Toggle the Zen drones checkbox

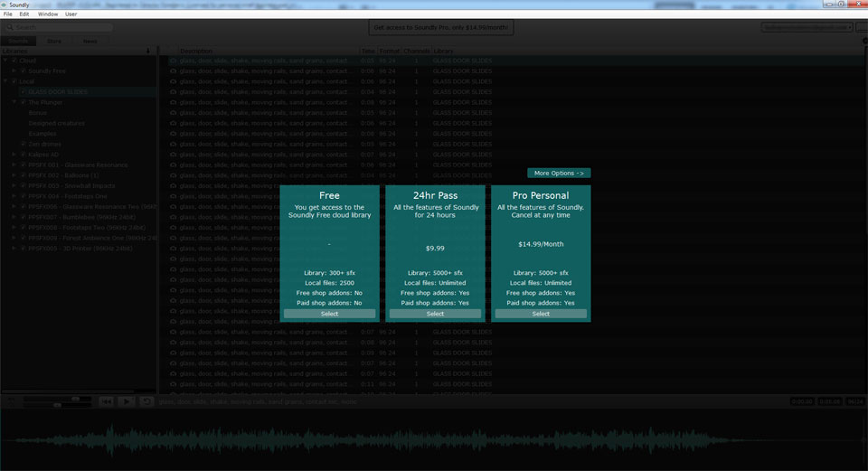(24, 145)
